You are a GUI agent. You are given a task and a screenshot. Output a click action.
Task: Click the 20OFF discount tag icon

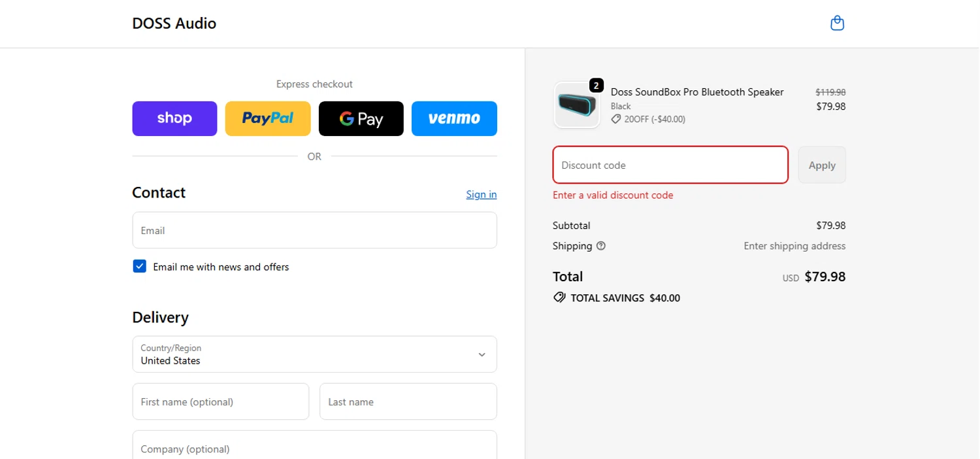615,119
